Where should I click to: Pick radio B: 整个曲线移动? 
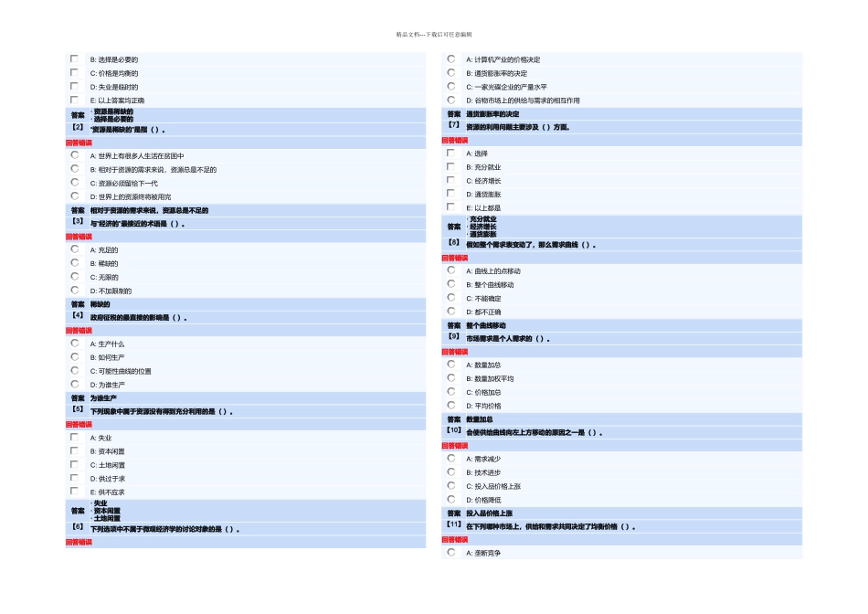[x=451, y=284]
